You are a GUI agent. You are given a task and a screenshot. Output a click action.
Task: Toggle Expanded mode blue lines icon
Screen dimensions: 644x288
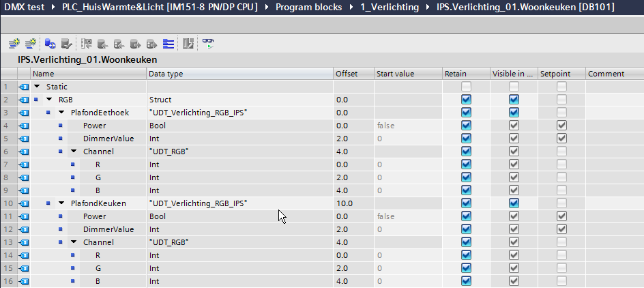(x=169, y=43)
